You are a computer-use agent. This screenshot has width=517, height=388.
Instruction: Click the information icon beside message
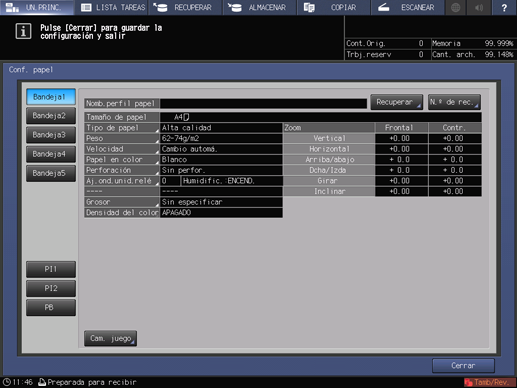pyautogui.click(x=23, y=31)
